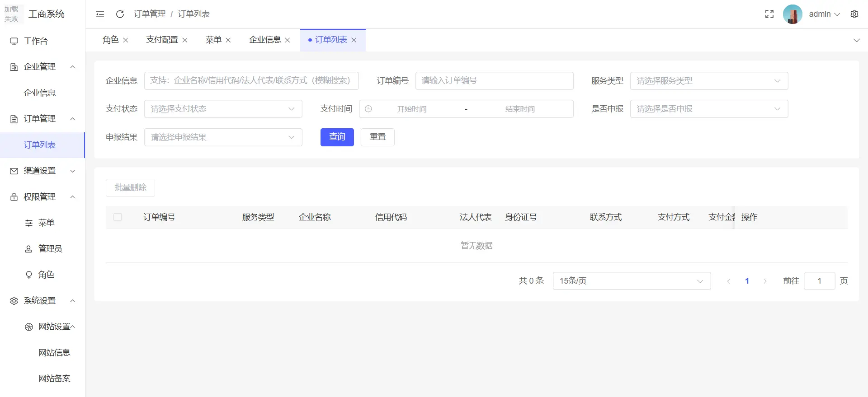The image size is (868, 397).
Task: Expand the tab options chevron at far right
Action: pyautogui.click(x=856, y=40)
